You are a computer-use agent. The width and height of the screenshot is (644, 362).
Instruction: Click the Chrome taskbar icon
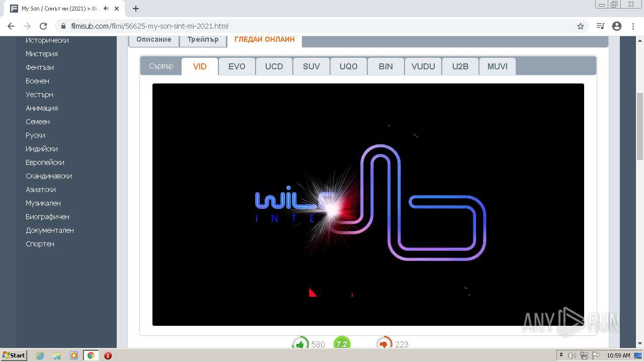pos(91,355)
